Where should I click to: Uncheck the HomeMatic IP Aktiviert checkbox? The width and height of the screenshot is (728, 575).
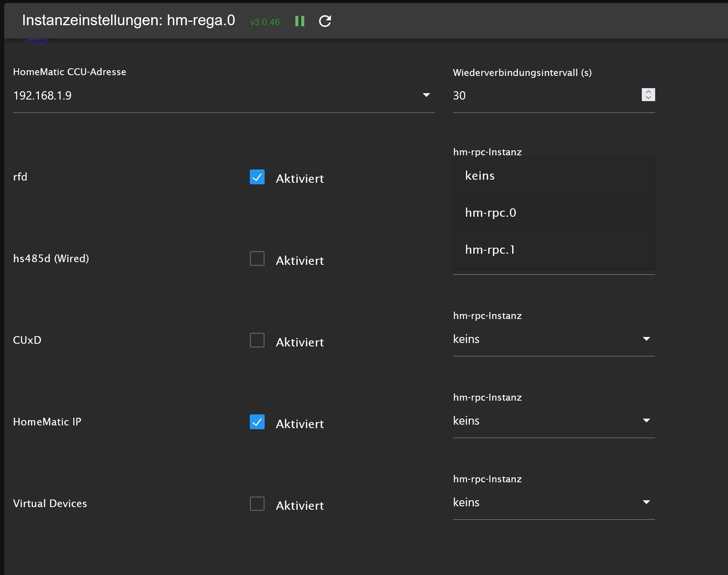[257, 422]
